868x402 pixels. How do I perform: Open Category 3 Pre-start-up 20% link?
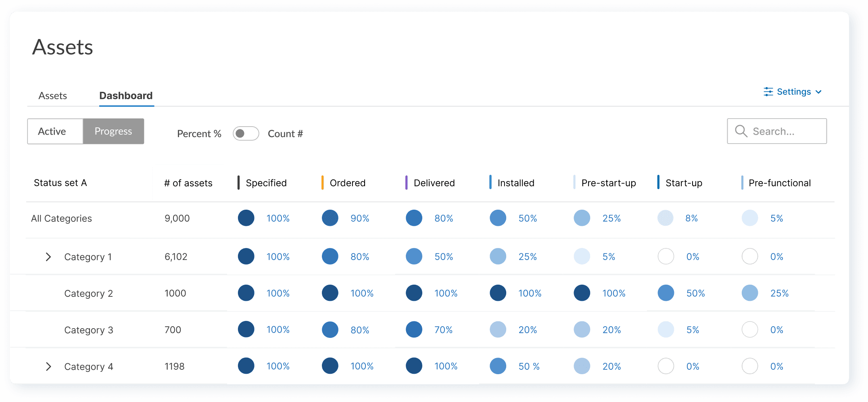tap(611, 330)
